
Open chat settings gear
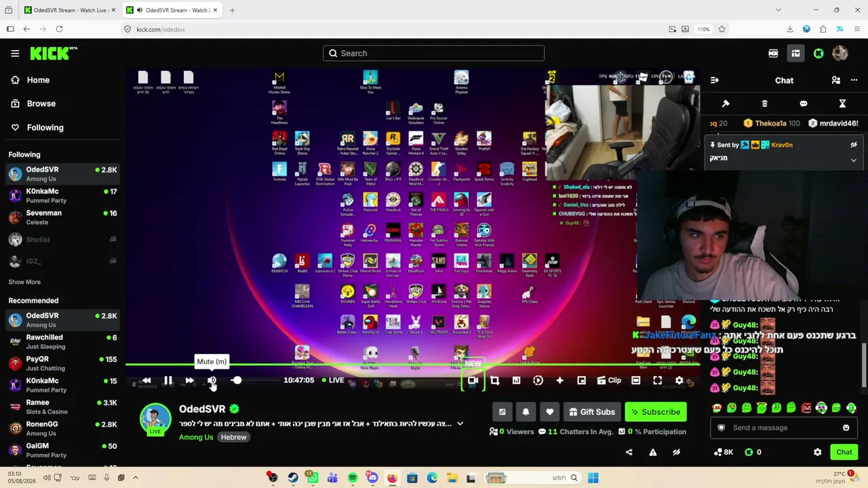pyautogui.click(x=817, y=452)
